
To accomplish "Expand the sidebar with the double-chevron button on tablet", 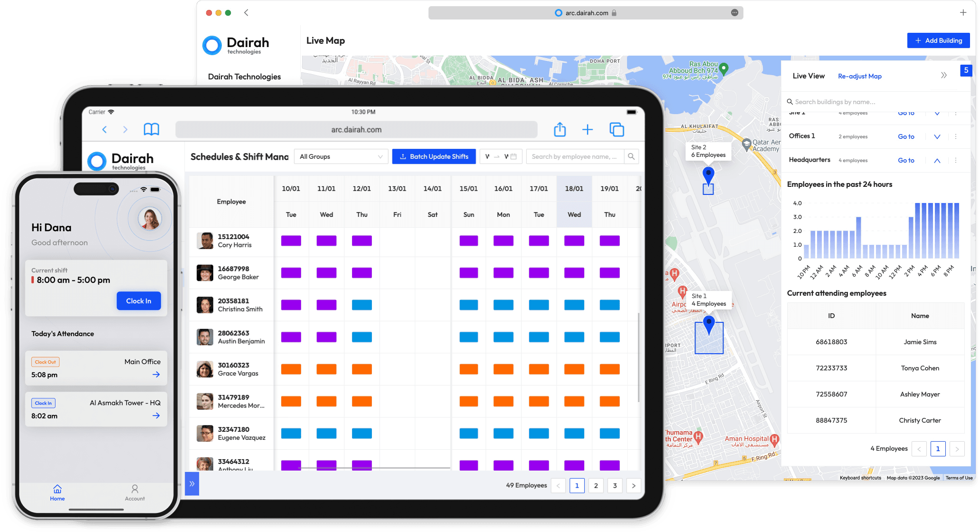I will pos(192,484).
